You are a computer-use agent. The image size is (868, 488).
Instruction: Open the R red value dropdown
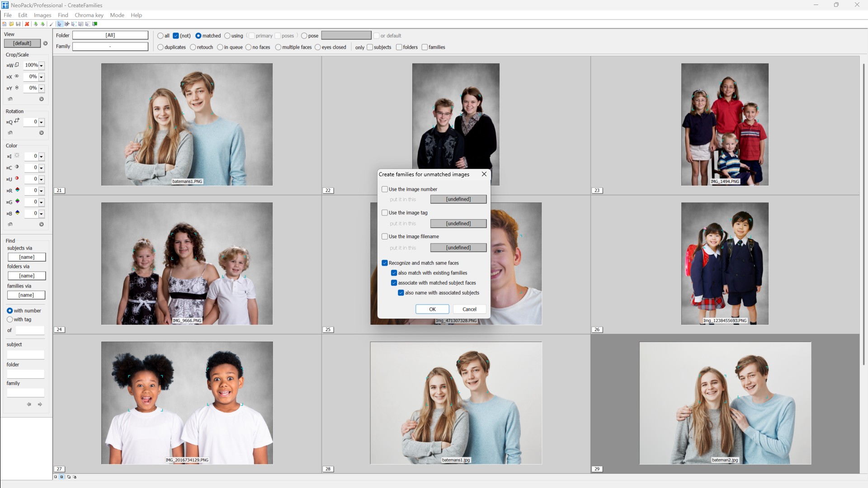41,191
